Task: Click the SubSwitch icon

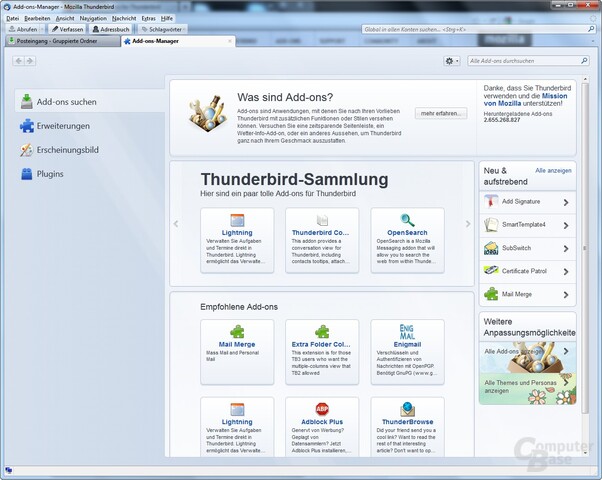Action: point(491,248)
